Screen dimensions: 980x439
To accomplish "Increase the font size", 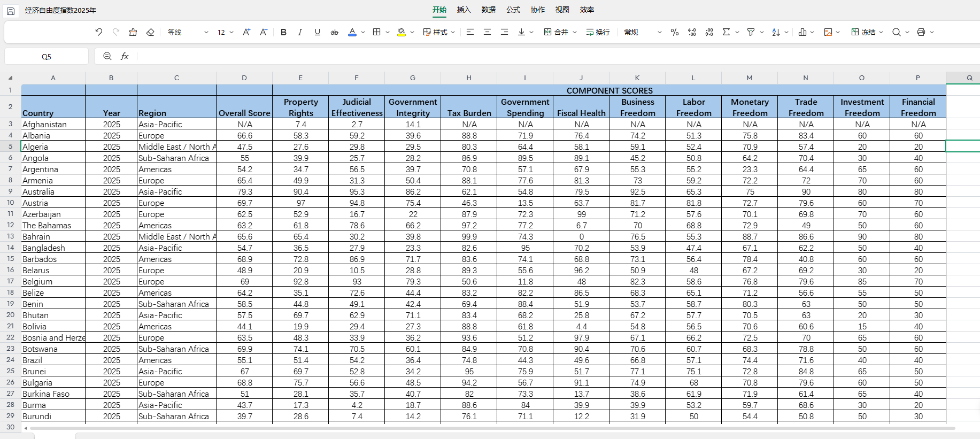I will click(x=246, y=32).
